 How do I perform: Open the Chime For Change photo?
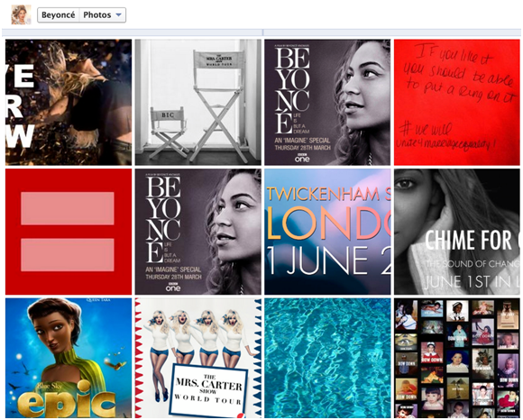coord(457,232)
